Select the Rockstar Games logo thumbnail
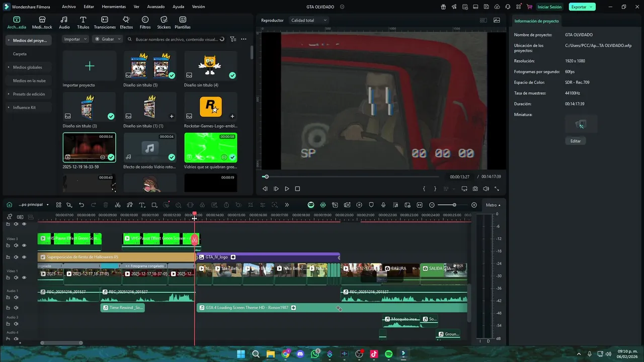 211,107
